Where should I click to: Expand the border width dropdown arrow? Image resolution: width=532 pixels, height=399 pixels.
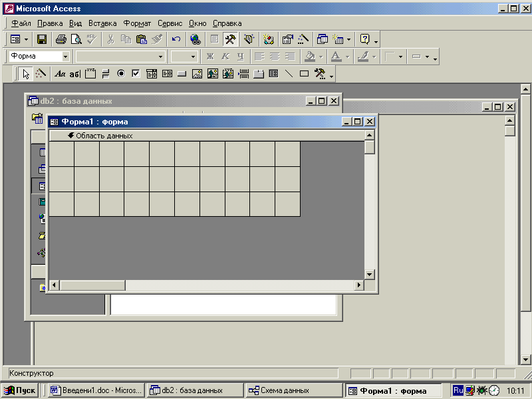[401, 57]
